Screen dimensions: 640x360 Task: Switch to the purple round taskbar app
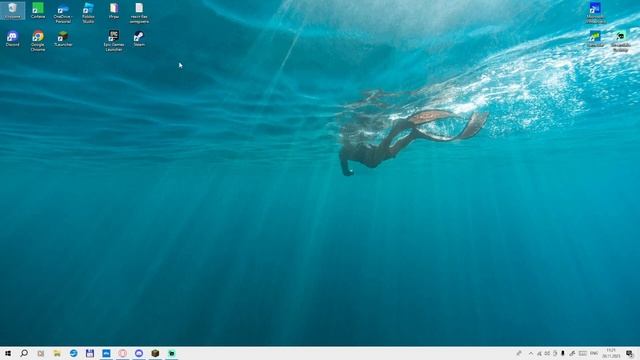pos(139,353)
